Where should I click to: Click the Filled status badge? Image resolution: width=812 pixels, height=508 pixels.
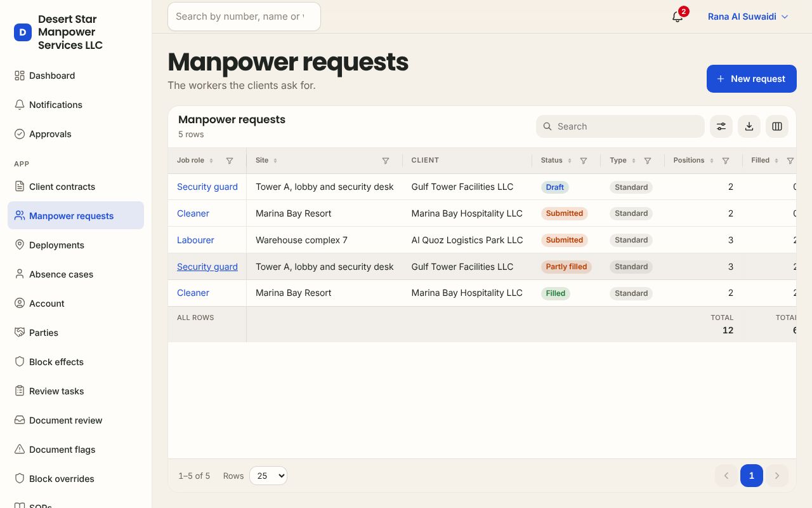pos(556,293)
